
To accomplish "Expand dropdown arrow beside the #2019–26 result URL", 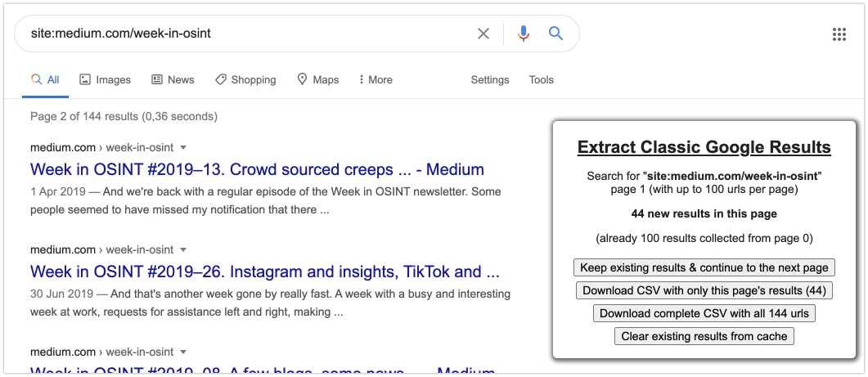I will pos(183,249).
